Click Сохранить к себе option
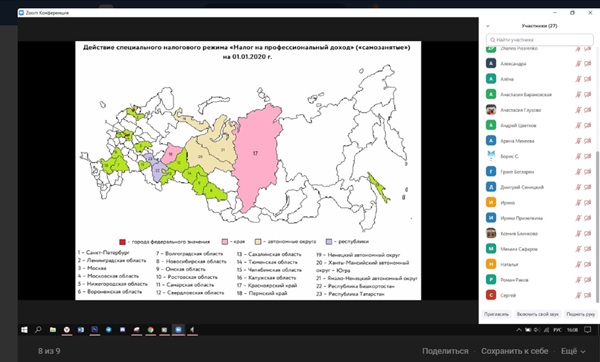The width and height of the screenshot is (600, 362). click(x=515, y=351)
